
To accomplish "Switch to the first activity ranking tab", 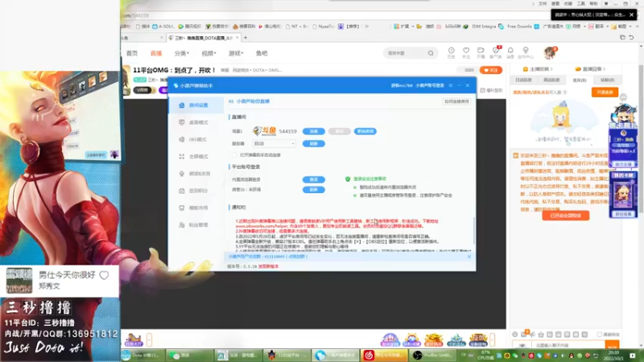I will (524, 80).
